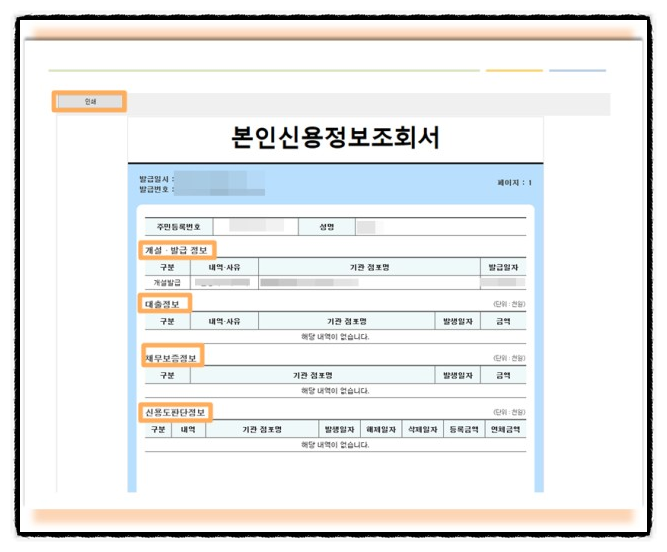Click the 등록금액 column header
This screenshot has height=552, width=667.
pos(464,429)
